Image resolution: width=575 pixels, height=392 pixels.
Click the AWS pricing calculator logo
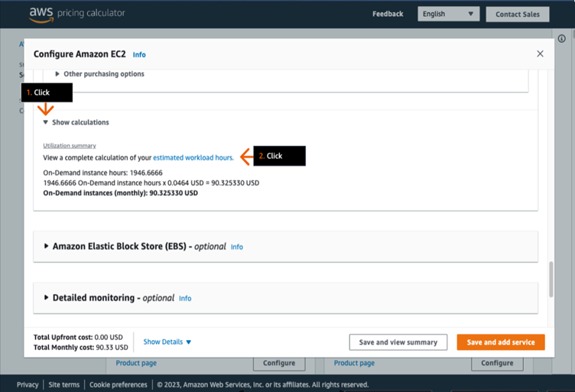[x=76, y=13]
